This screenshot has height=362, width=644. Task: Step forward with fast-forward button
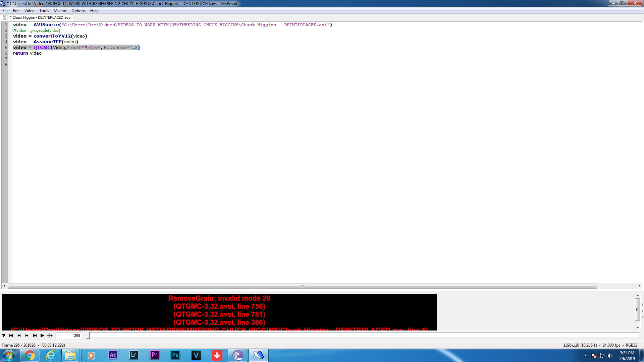pos(27,336)
